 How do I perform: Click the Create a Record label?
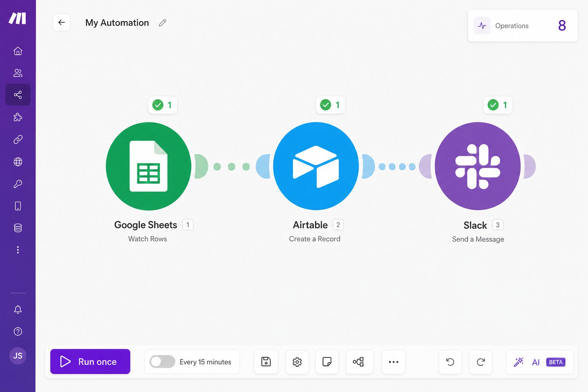tap(315, 239)
